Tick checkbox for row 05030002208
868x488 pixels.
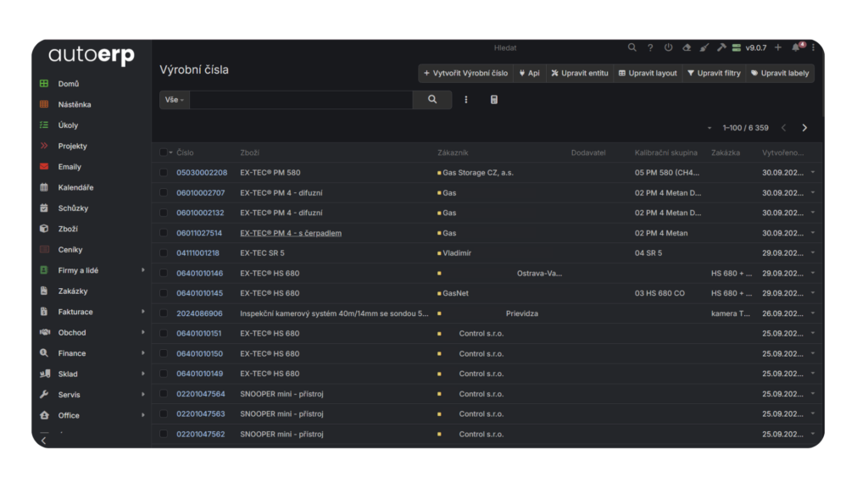[164, 173]
